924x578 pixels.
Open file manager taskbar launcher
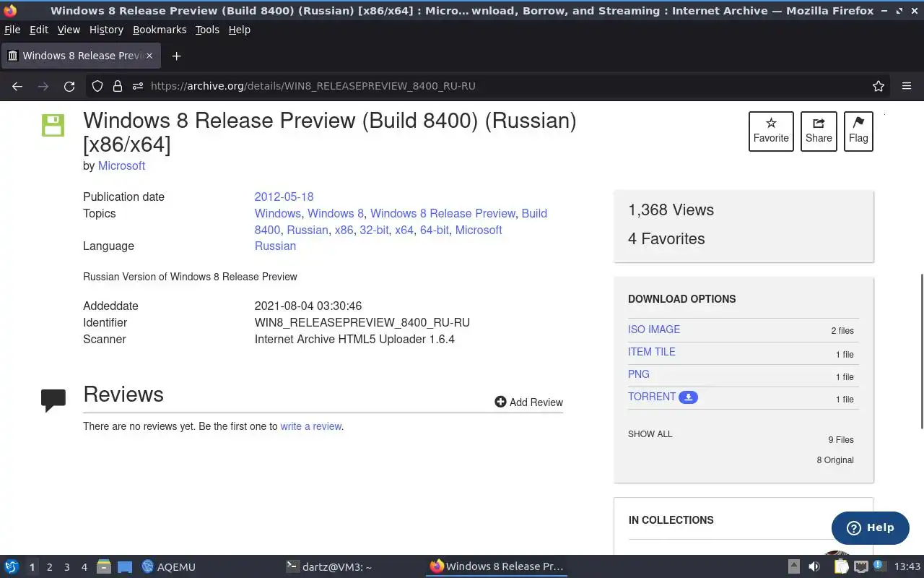pos(104,566)
